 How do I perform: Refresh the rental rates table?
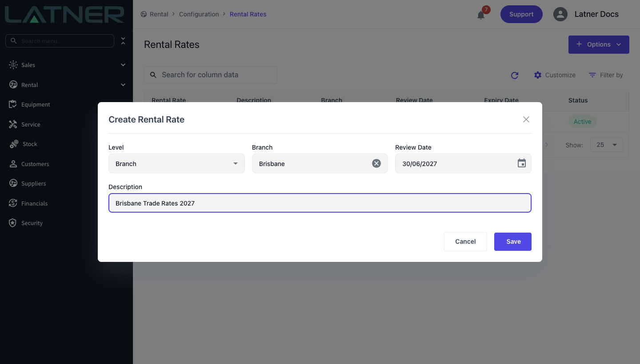[x=515, y=75]
